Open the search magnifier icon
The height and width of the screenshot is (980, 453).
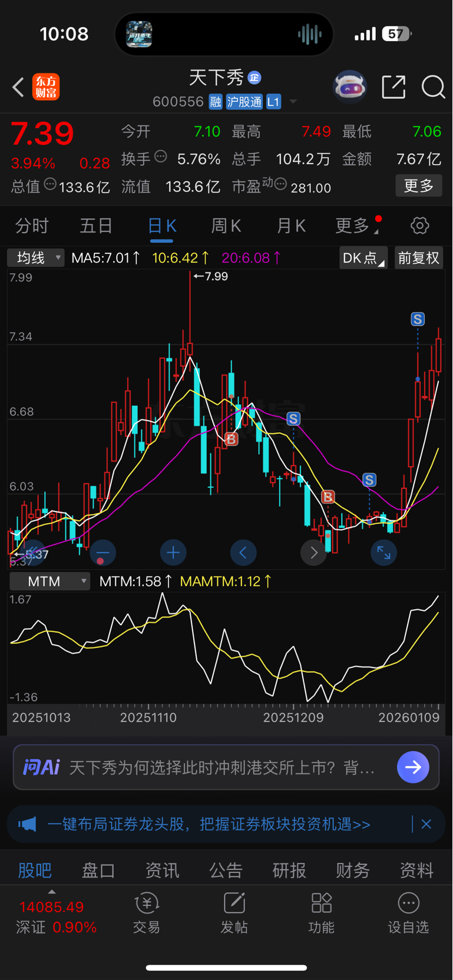coord(433,87)
